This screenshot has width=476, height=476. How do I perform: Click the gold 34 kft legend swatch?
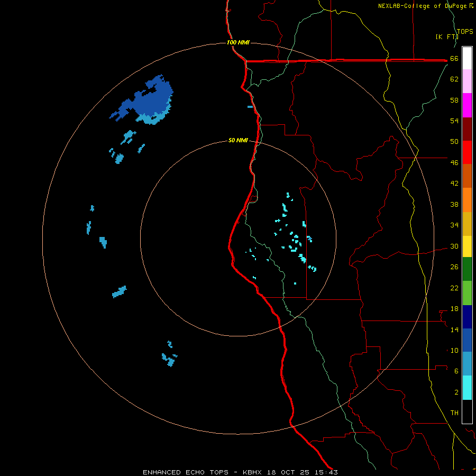pyautogui.click(x=467, y=224)
